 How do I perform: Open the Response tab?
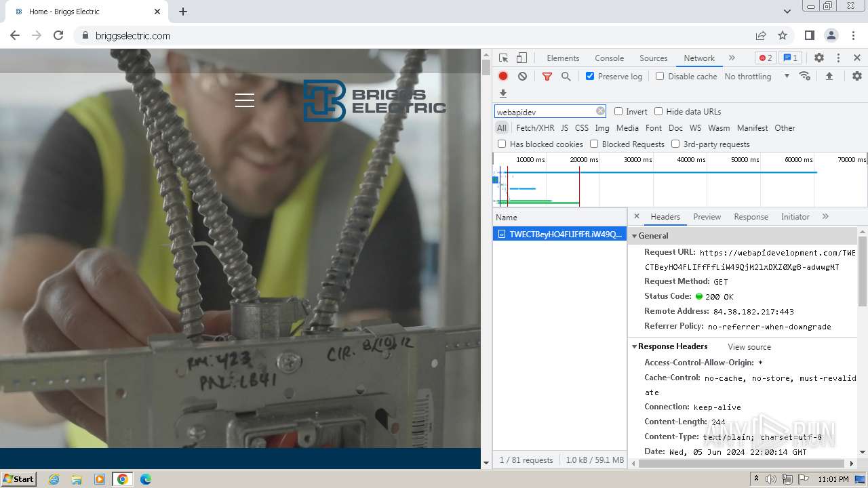(751, 217)
